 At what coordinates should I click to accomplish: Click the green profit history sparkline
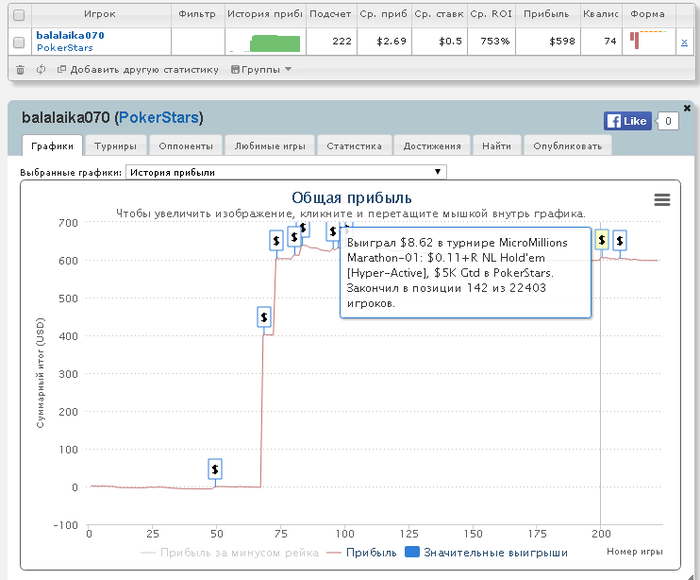tap(265, 43)
